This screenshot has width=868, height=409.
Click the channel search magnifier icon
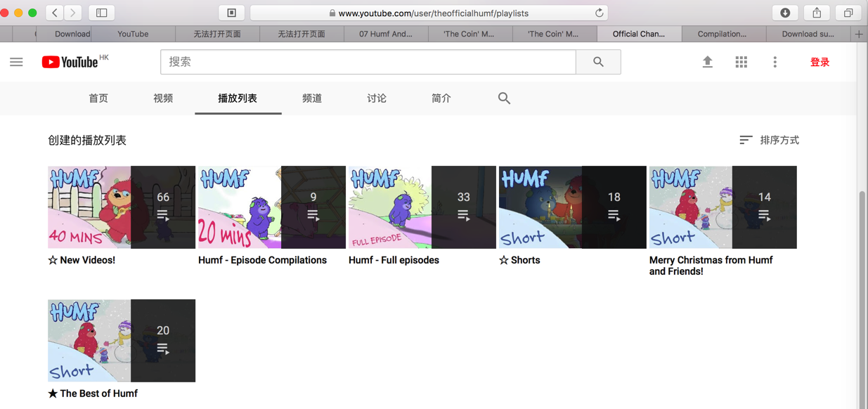tap(504, 98)
